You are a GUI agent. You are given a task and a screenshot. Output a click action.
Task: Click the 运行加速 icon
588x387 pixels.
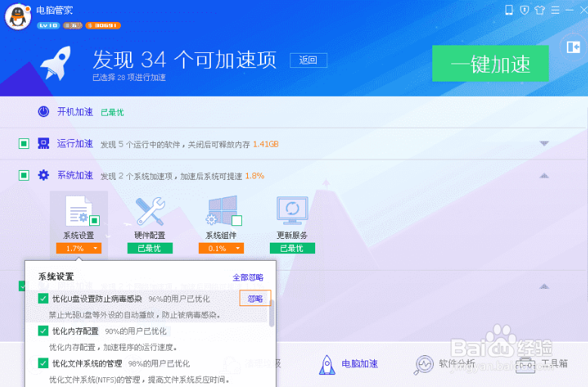click(44, 144)
